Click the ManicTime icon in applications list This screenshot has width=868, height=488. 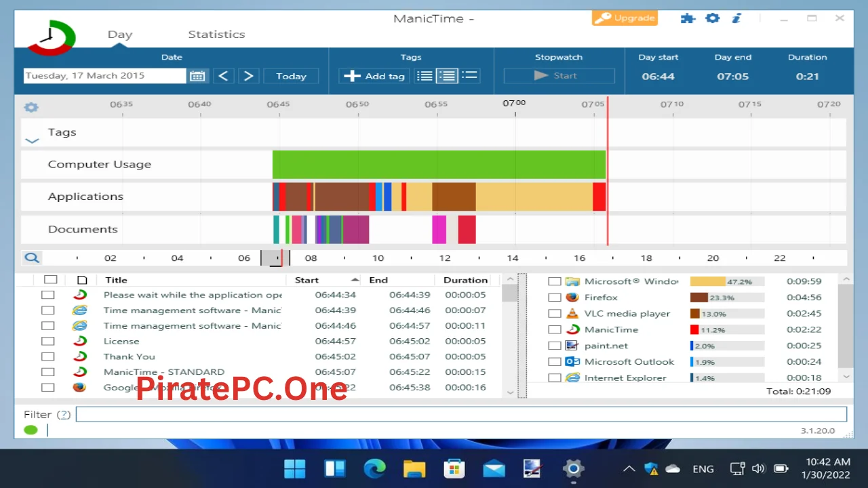[x=572, y=329]
